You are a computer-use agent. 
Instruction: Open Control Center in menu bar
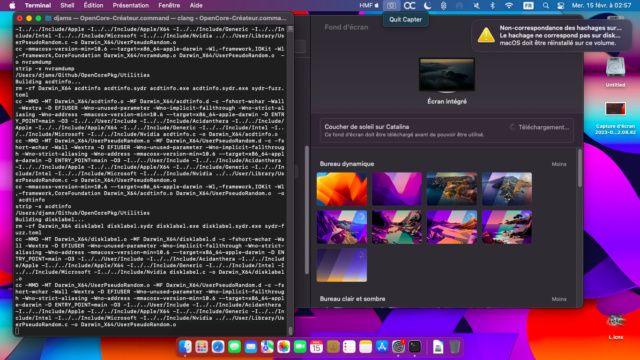tap(561, 5)
